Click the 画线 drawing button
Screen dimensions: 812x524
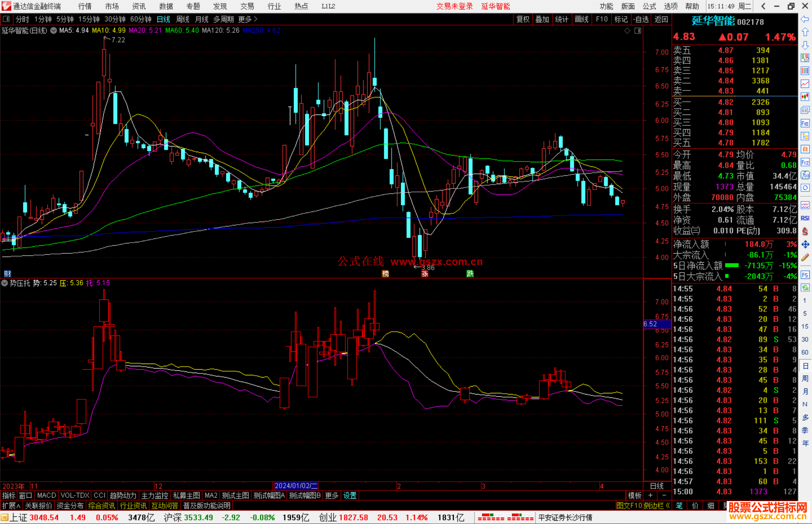(582, 19)
